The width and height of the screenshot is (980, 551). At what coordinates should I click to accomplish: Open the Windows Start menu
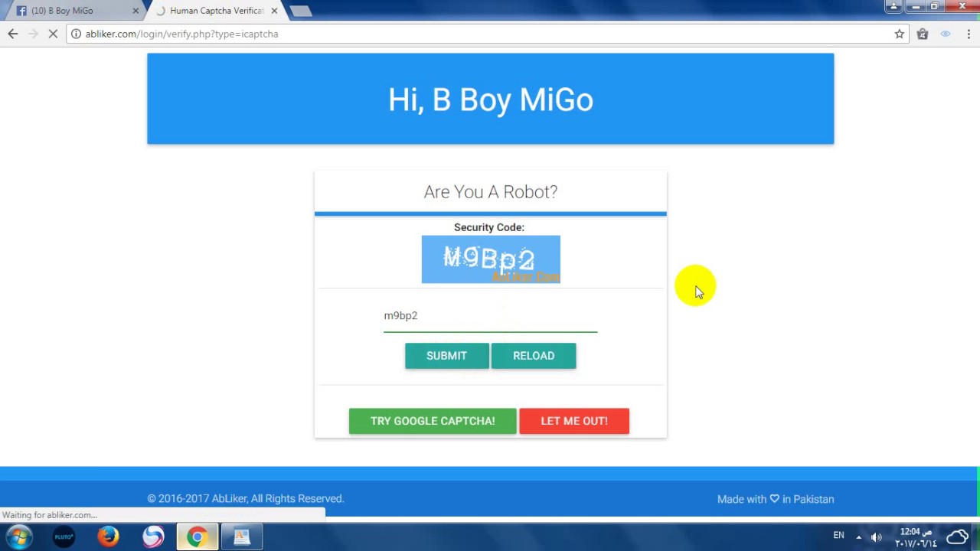(18, 536)
